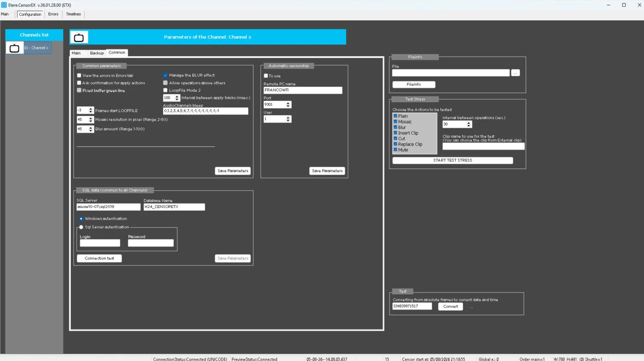Adjust Mosaic resolution in pixel spinner
Screen dimensions: 644x361
click(91, 120)
